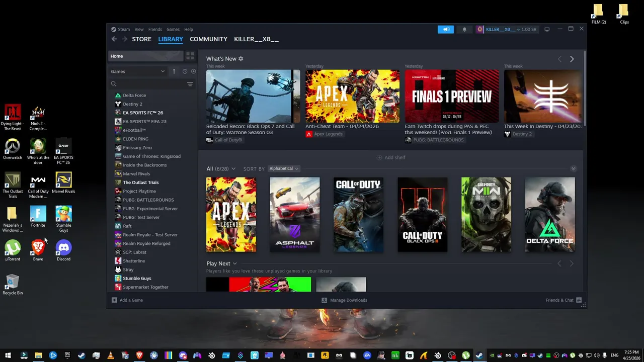
Task: Open the Steam menu
Action: point(124,29)
